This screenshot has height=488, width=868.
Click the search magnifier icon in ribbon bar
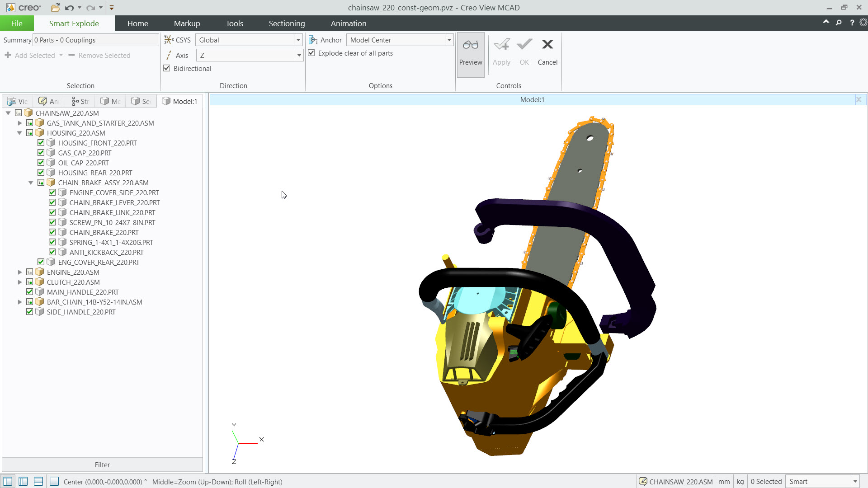(x=839, y=22)
